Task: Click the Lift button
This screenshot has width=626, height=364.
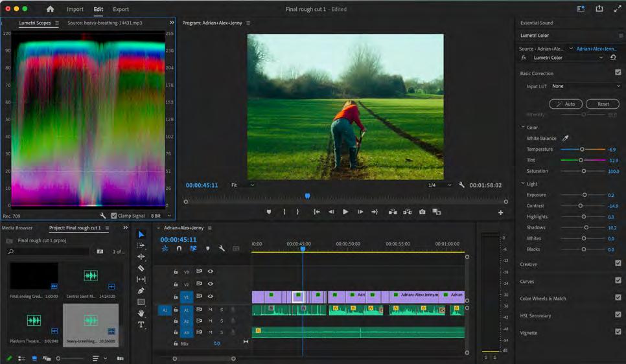Action: (x=393, y=212)
